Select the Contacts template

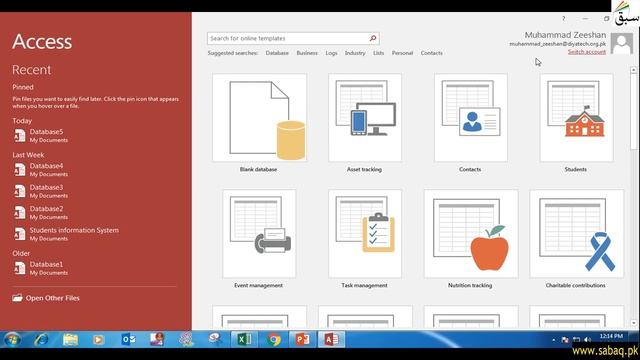470,123
